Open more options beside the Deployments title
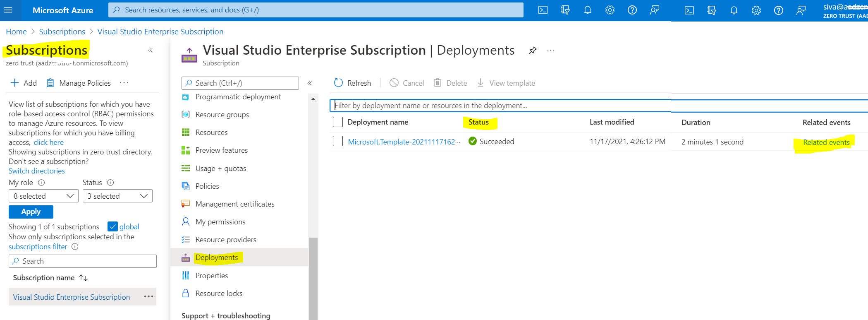The width and height of the screenshot is (868, 320). [x=550, y=51]
